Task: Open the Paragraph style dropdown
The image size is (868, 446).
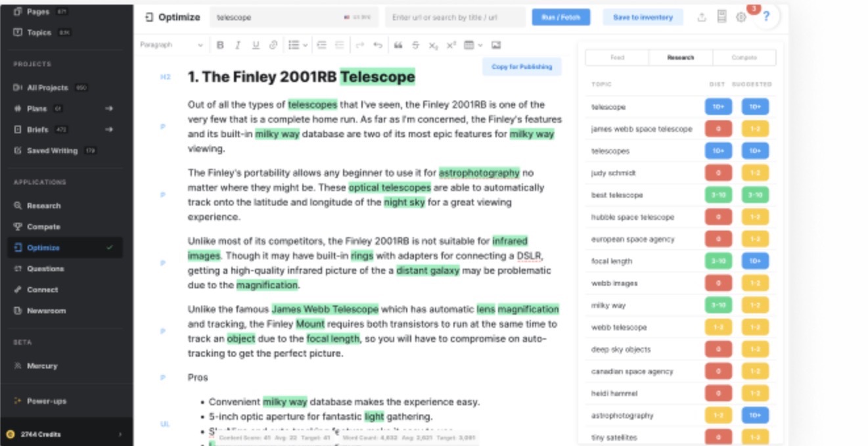Action: 171,45
